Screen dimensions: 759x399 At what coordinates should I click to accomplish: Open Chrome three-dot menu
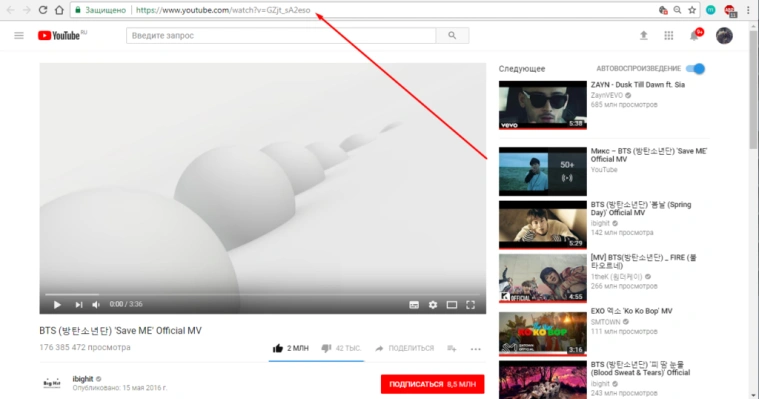pyautogui.click(x=748, y=10)
